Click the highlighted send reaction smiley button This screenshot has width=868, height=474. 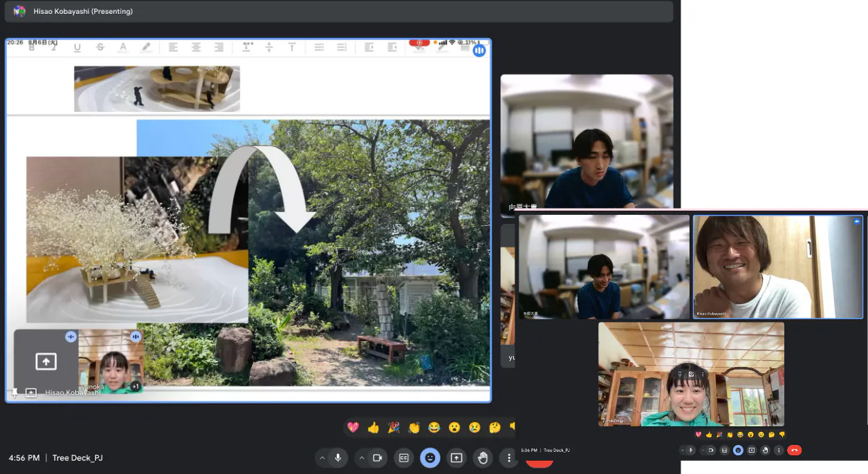click(430, 457)
